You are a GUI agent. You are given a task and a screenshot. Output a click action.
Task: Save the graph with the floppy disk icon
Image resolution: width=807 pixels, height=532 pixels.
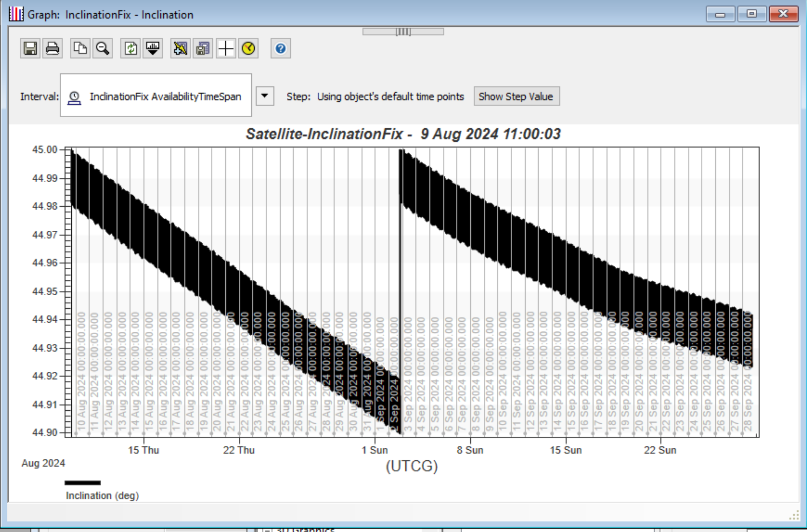point(30,49)
